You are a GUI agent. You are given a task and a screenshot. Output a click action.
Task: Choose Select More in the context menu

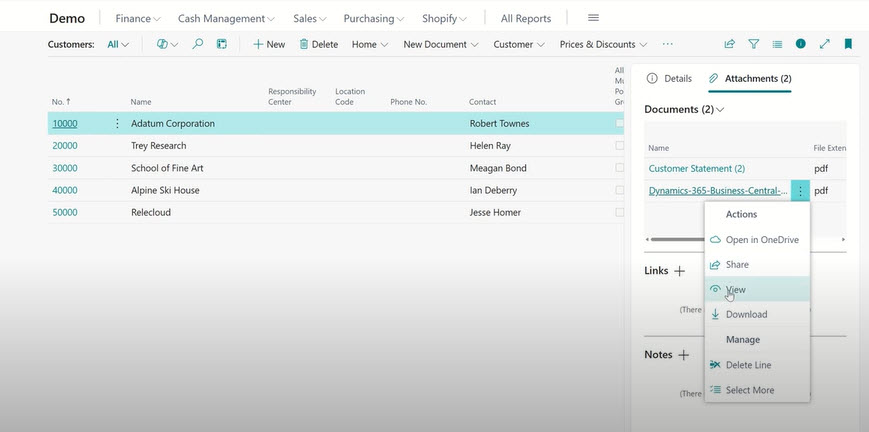[x=757, y=390]
